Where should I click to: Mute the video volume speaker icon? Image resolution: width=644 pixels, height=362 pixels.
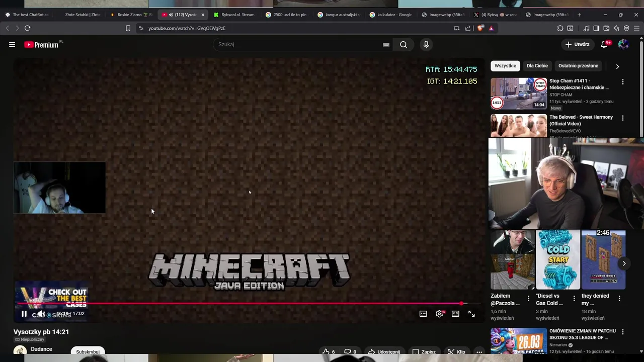[x=41, y=314]
